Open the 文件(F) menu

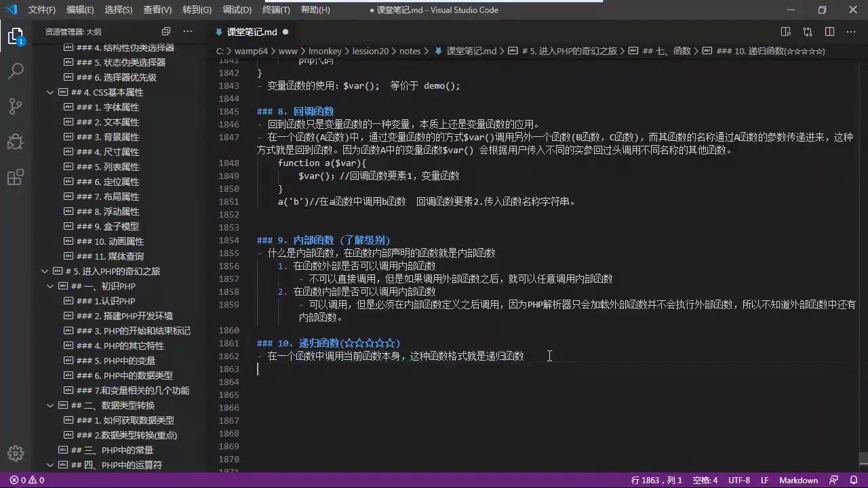(x=42, y=9)
